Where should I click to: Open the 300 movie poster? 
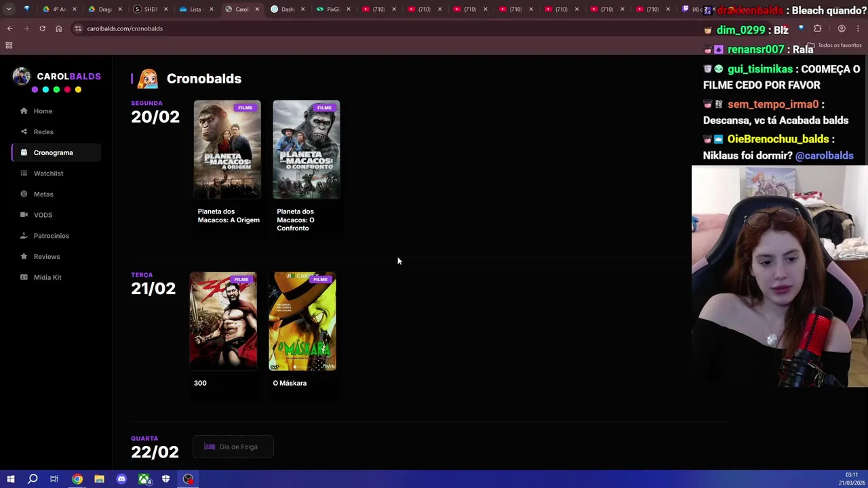(223, 321)
